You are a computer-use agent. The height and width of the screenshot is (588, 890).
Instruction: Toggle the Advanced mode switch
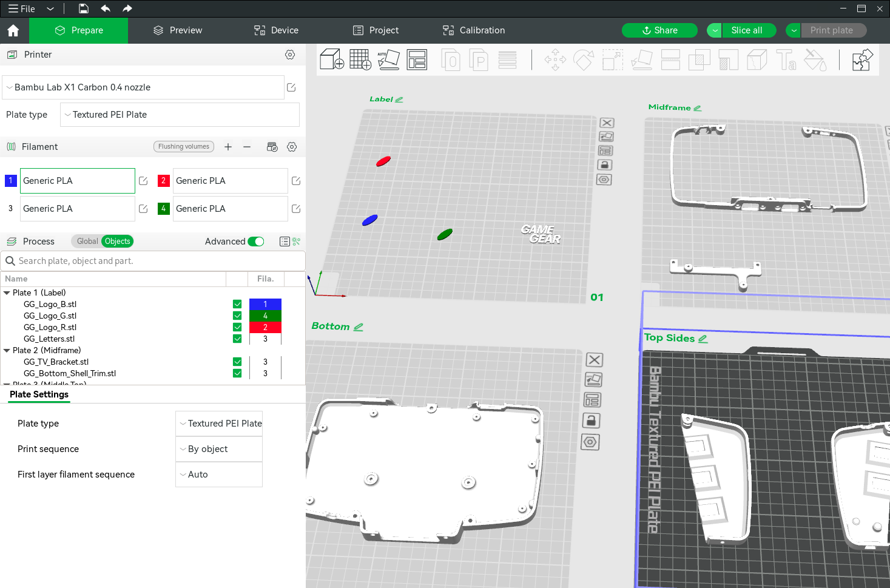click(256, 242)
